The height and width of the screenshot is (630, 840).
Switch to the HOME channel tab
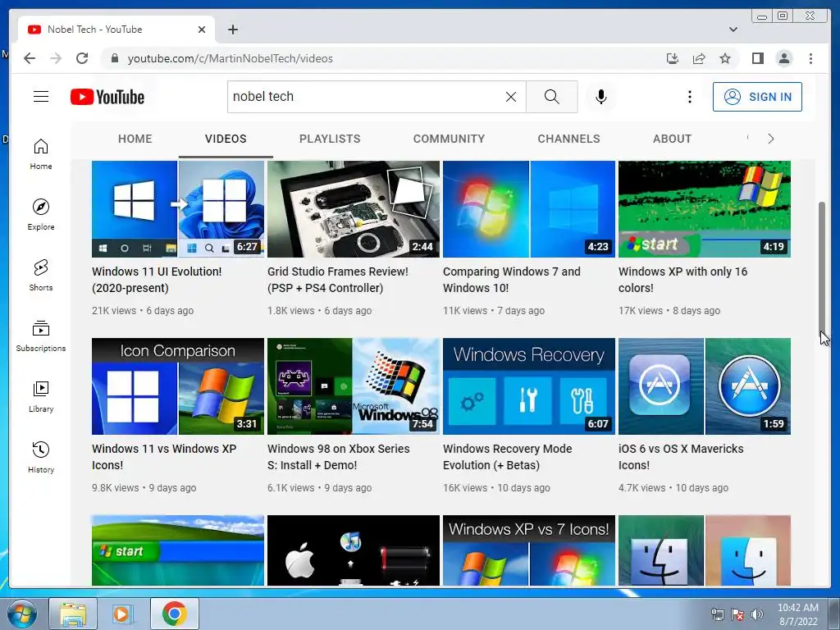[135, 139]
